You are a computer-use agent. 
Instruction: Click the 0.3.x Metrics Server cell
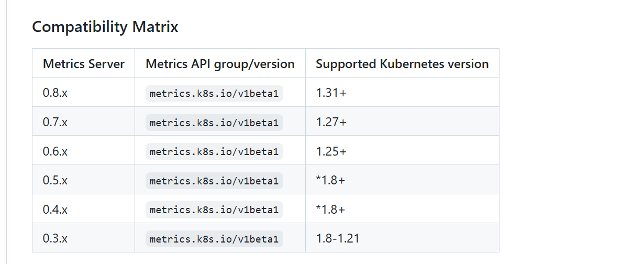click(55, 238)
